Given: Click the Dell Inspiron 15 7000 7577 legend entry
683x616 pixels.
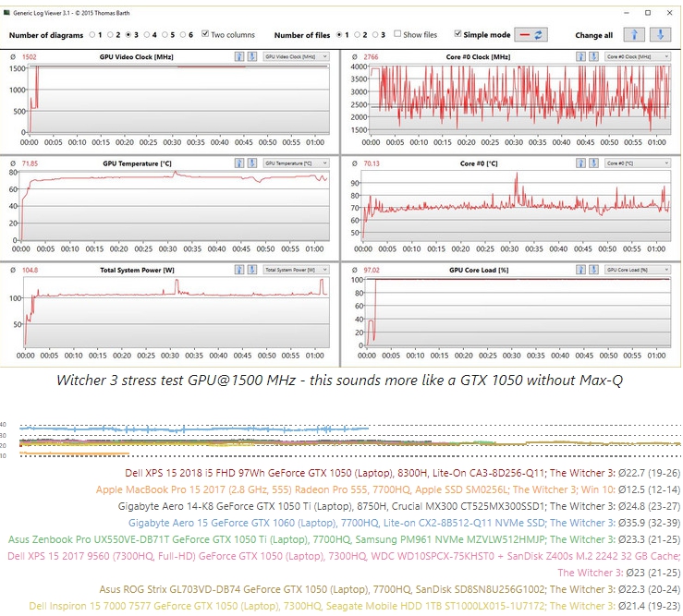Looking at the screenshot, I should tap(354, 606).
